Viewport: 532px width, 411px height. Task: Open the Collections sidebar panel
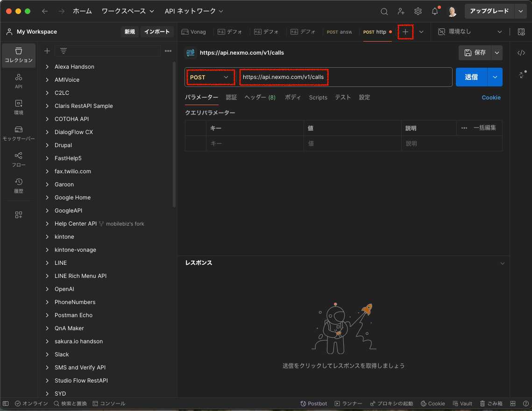pyautogui.click(x=19, y=55)
